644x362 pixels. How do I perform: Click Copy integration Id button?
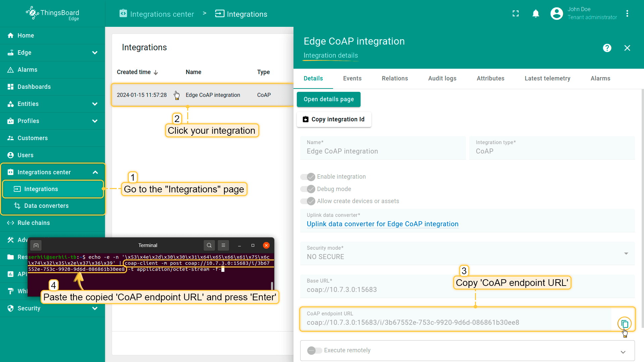point(334,120)
